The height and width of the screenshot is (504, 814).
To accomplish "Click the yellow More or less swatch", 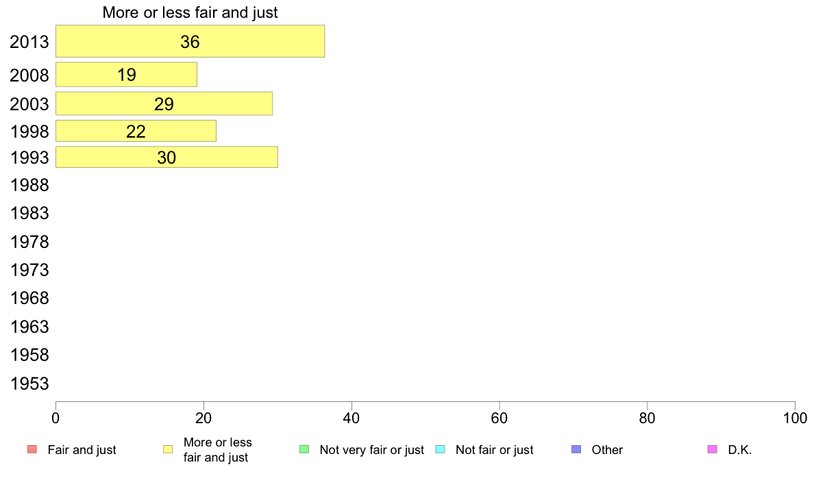I will (168, 449).
